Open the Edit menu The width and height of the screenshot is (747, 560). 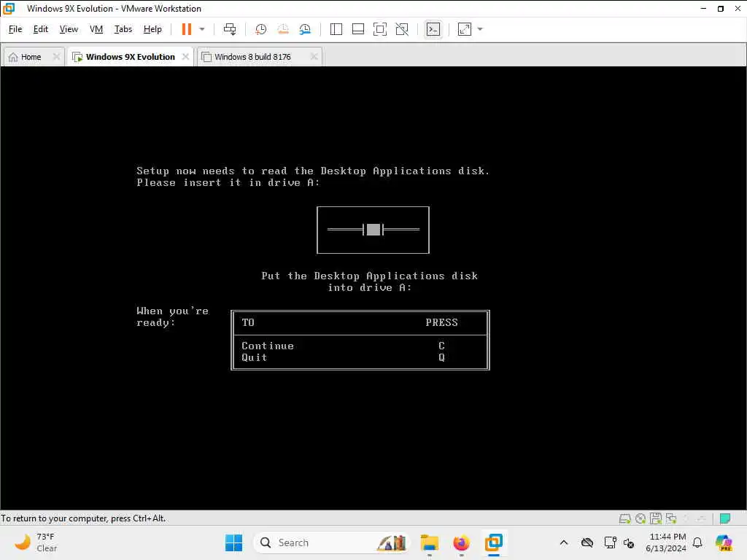click(41, 29)
